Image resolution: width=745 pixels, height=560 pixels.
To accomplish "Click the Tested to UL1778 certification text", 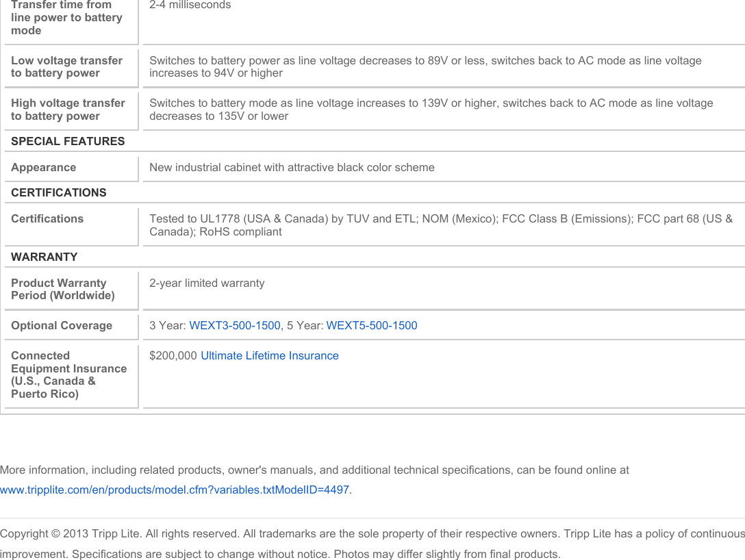I will [440, 225].
